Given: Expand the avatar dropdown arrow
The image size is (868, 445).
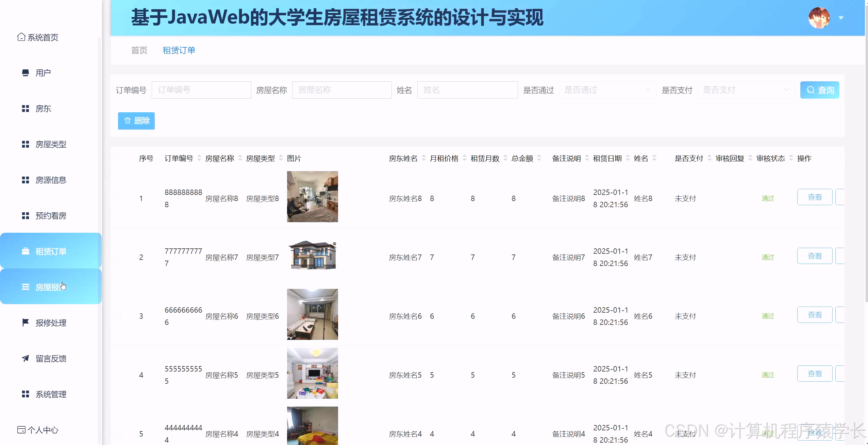Looking at the screenshot, I should [x=841, y=18].
